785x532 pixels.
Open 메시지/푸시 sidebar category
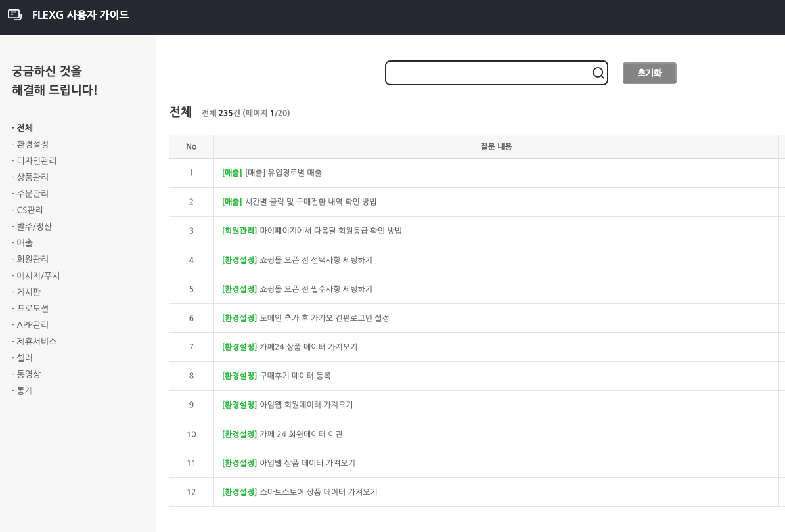coord(38,276)
